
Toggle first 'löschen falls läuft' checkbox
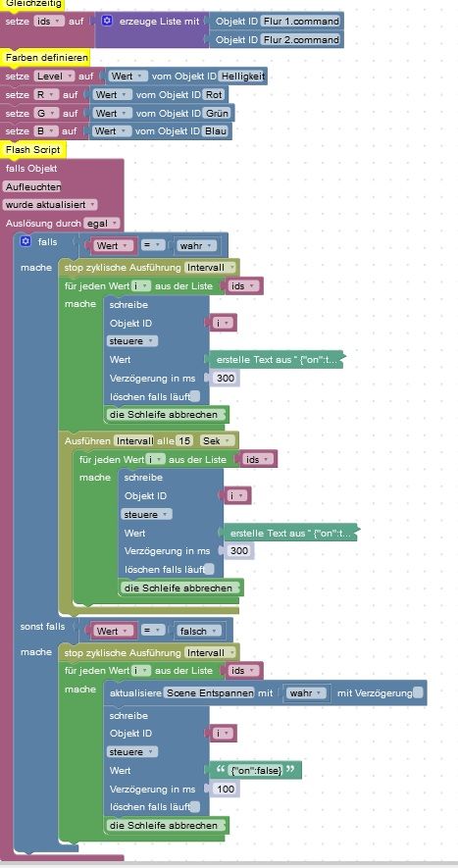coord(196,396)
